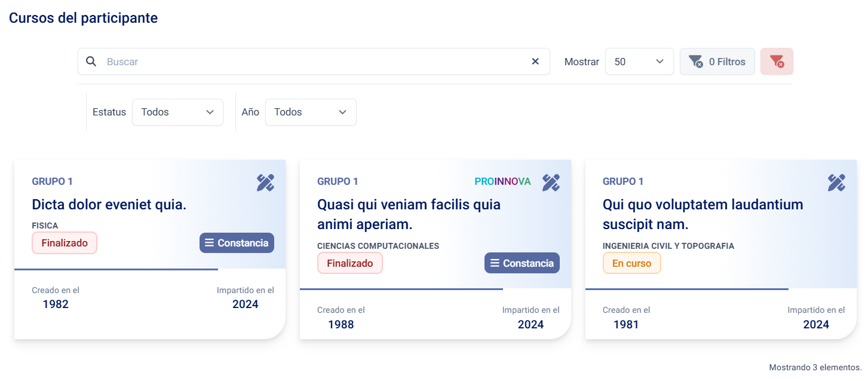The image size is (868, 381).
Task: Clear the search field with X icon
Action: 535,62
